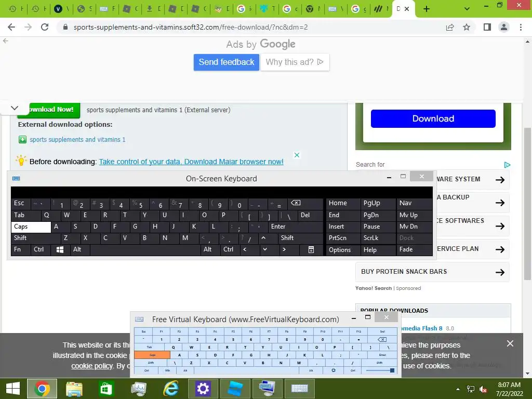Open Chrome side panel

487,27
